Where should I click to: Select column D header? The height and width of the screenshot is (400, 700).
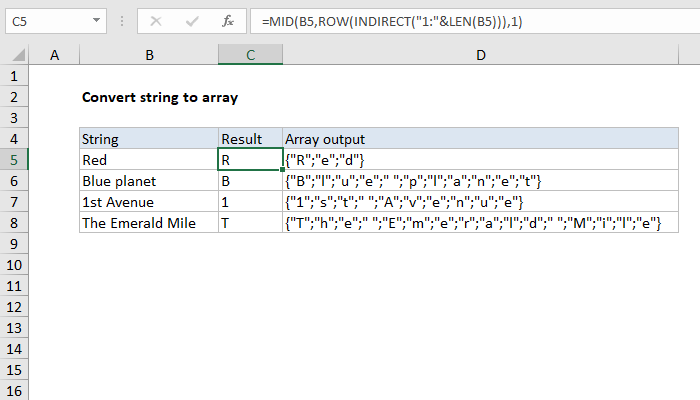(480, 55)
